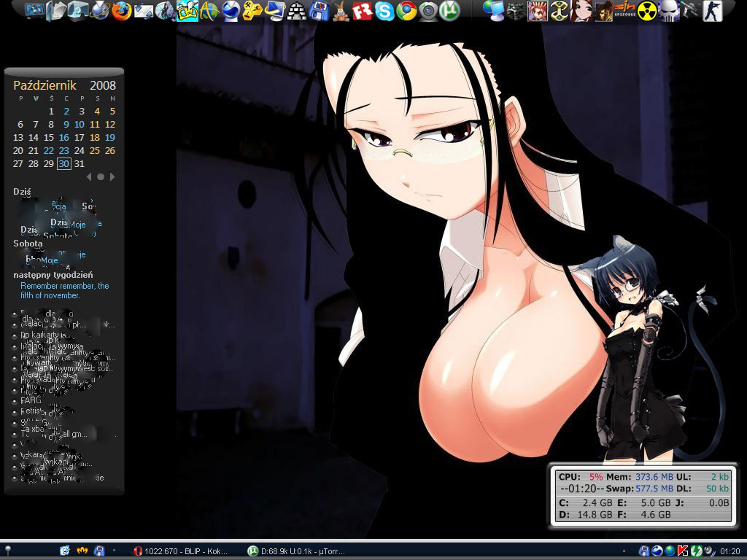
Task: Jump to today using calendar dot
Action: click(x=101, y=176)
